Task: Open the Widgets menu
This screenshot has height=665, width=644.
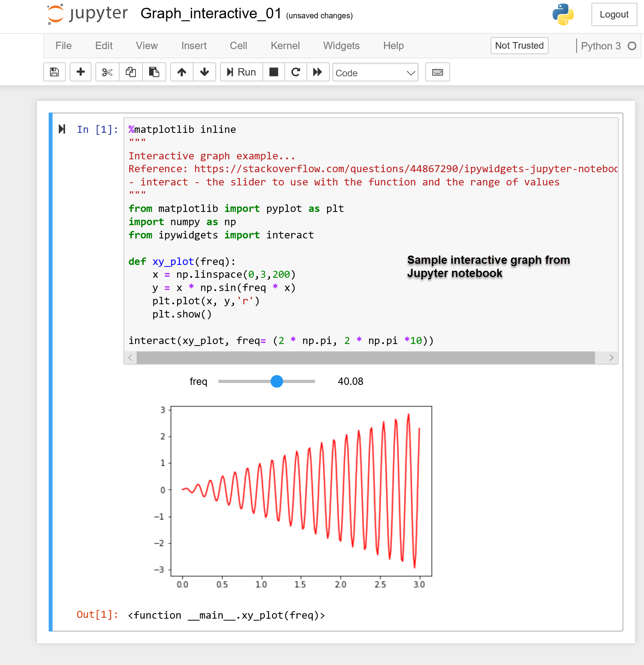Action: click(341, 46)
